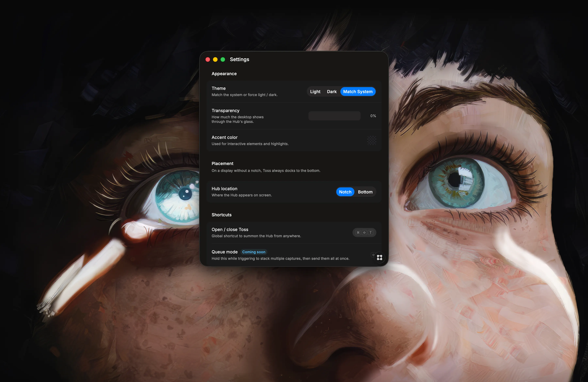Choose the Match System theme
The width and height of the screenshot is (588, 382).
pos(358,92)
